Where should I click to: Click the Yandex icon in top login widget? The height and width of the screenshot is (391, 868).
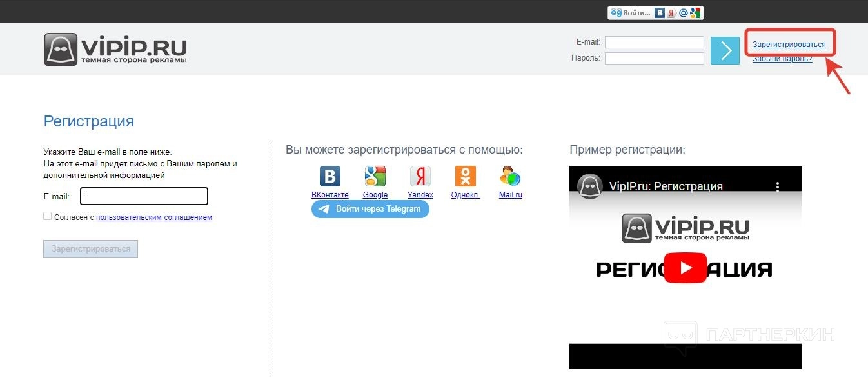pos(671,13)
